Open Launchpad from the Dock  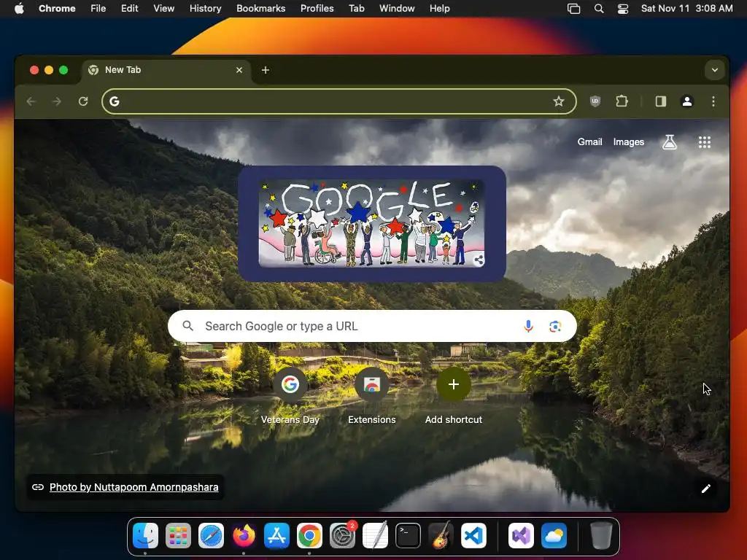point(178,536)
